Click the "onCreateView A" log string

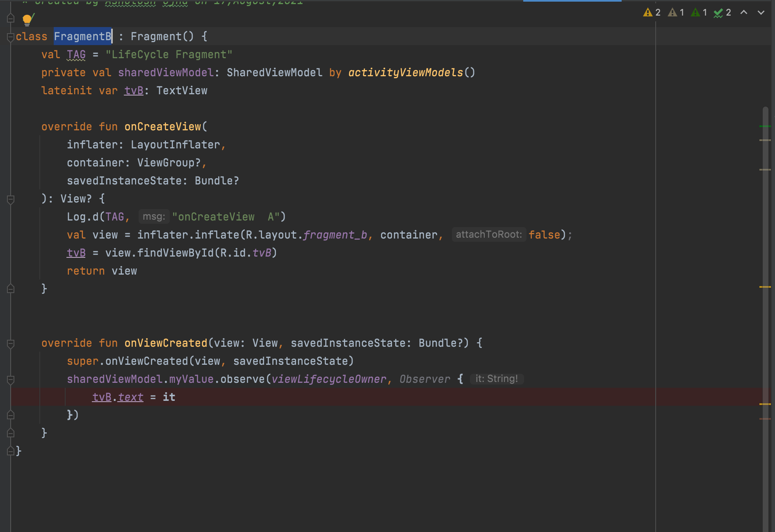click(x=226, y=217)
